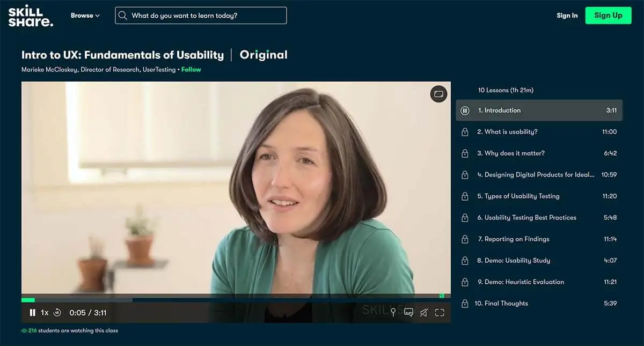Click lock icon beside Demo: Heuristic Evaluation
This screenshot has width=644, height=346.
click(465, 282)
